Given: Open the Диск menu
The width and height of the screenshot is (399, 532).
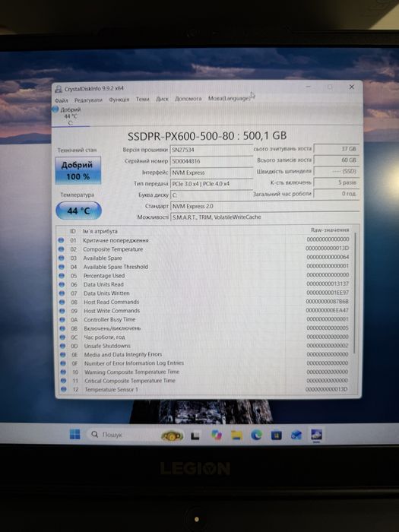Looking at the screenshot, I should pyautogui.click(x=162, y=99).
